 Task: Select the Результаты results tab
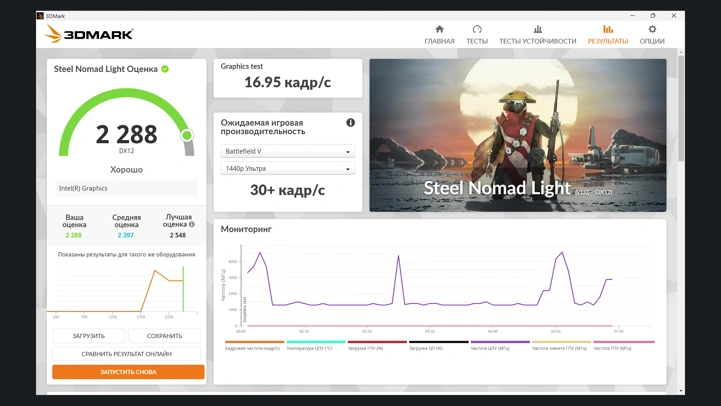pyautogui.click(x=607, y=35)
